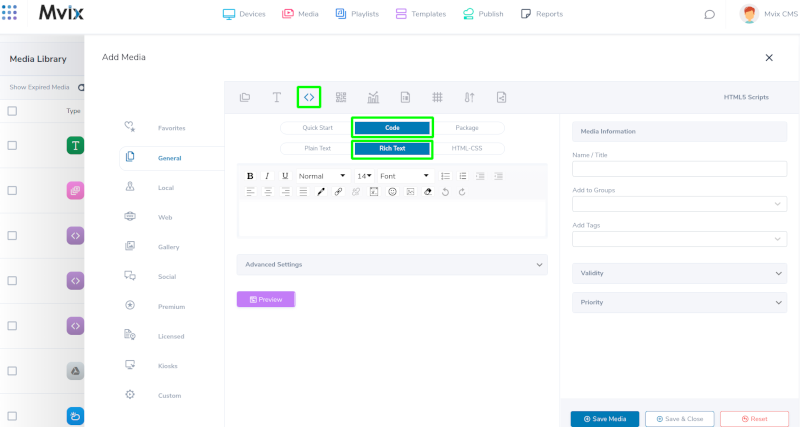The image size is (800, 427).
Task: Undo last edit in editor
Action: coord(445,192)
